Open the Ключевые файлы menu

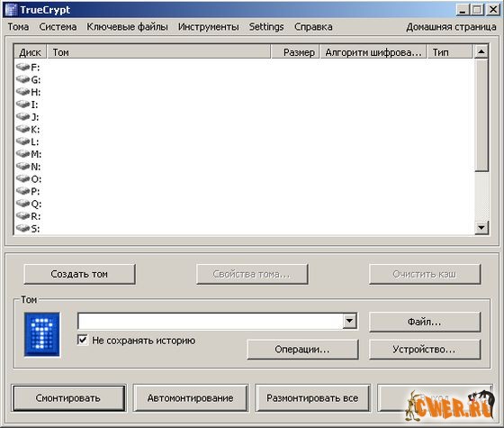(127, 27)
